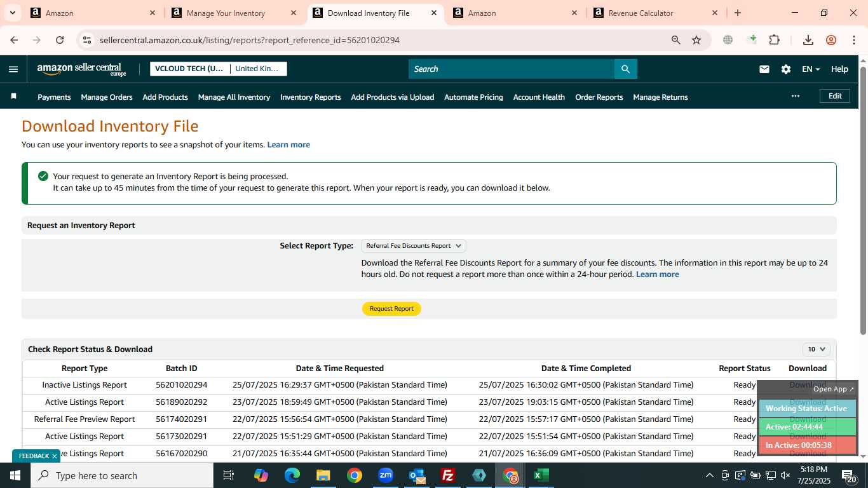Open the Select Report Type dropdown
Viewport: 868px width, 488px height.
pos(414,246)
